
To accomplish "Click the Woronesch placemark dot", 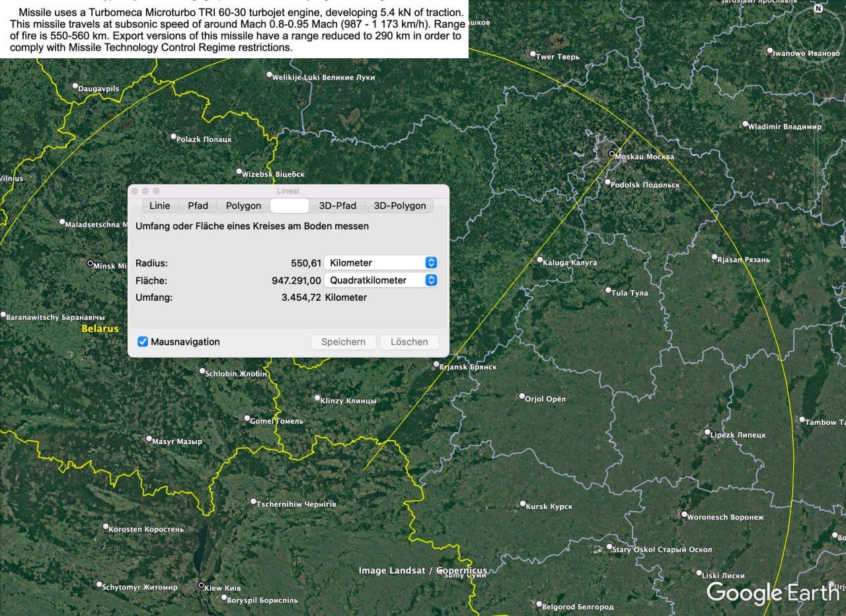I will coord(684,515).
